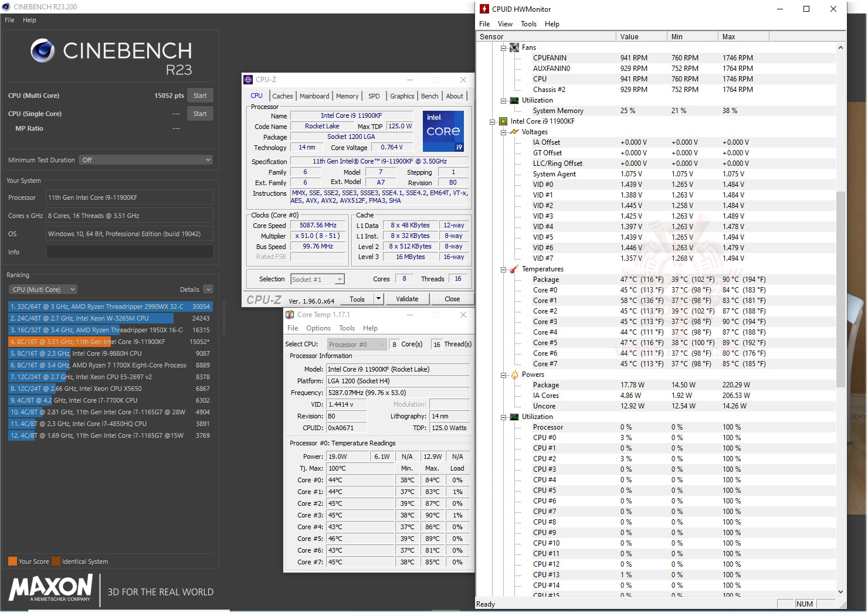Click the CPU-Z title bar icon
The width and height of the screenshot is (868, 613).
pyautogui.click(x=249, y=80)
